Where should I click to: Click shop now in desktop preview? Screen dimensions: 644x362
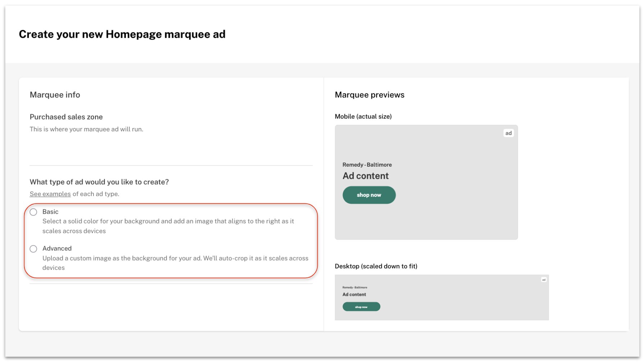pyautogui.click(x=361, y=307)
